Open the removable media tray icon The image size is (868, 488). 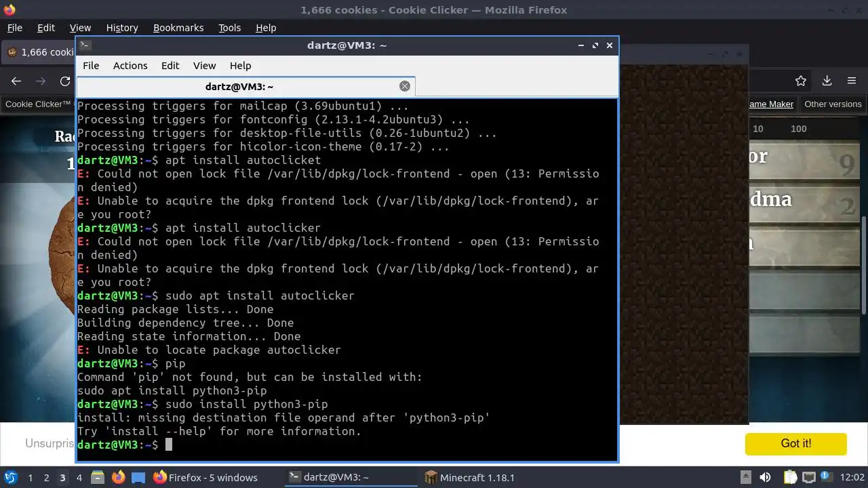[745, 477]
